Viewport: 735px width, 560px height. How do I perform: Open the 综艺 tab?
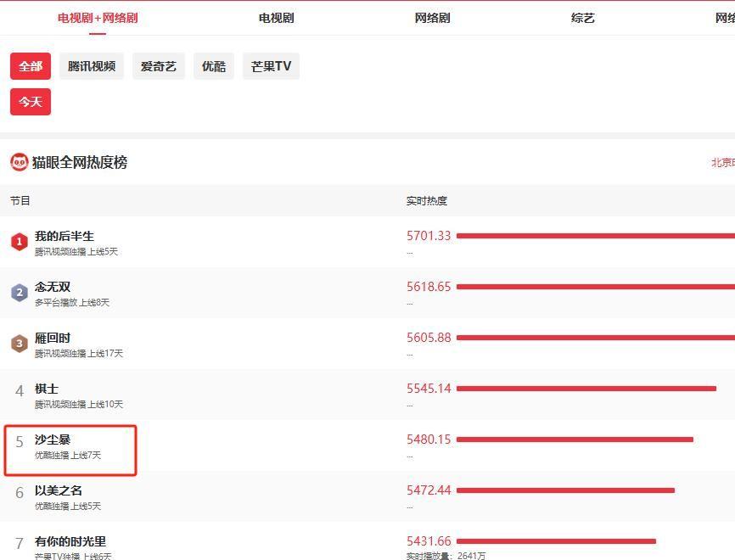coord(583,18)
